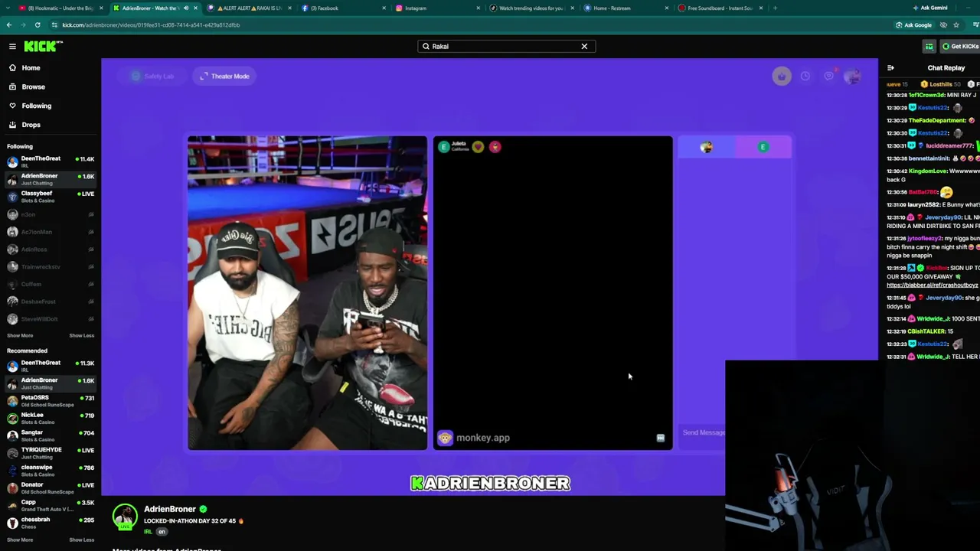Switch to the Free Soundboard browser tab
Viewport: 980px width, 551px height.
(720, 8)
